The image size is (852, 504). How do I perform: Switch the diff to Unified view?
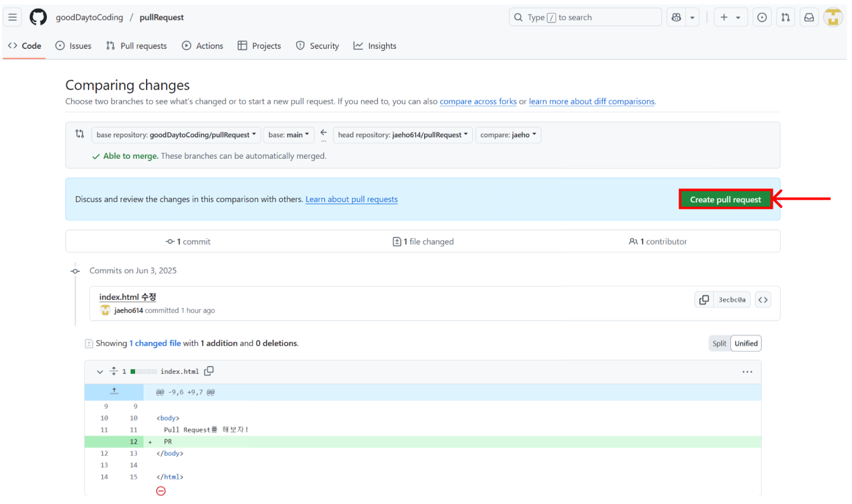746,343
